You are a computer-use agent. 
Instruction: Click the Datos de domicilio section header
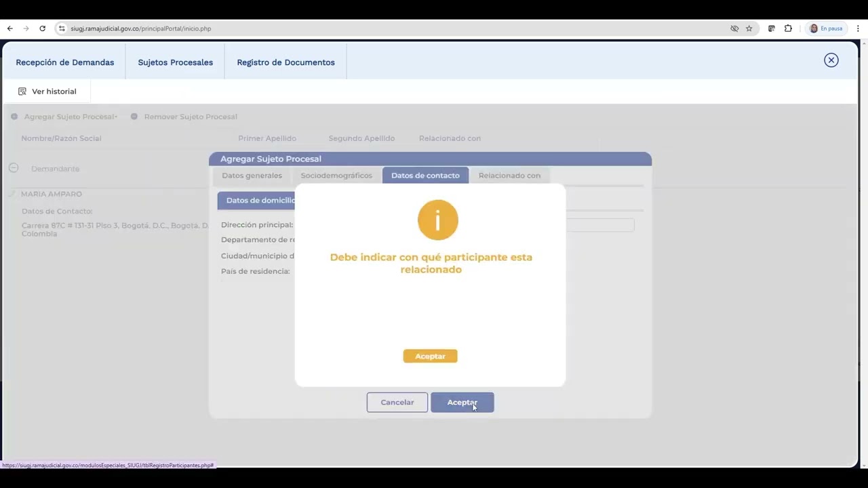click(x=257, y=201)
